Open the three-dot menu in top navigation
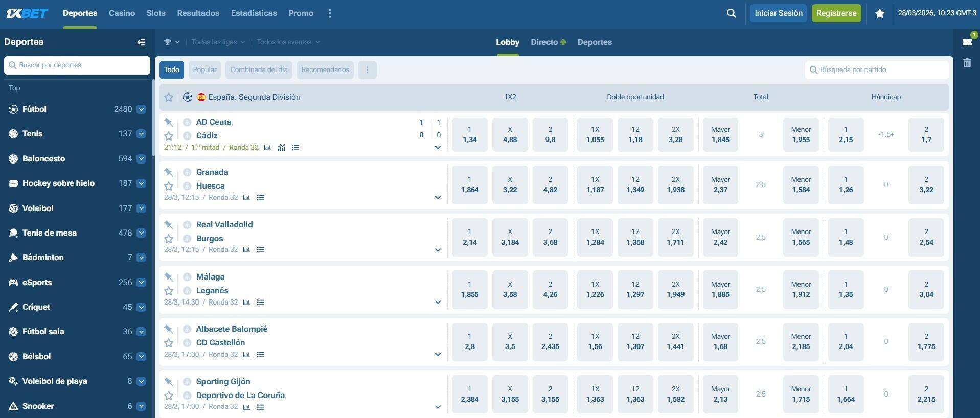 click(x=329, y=13)
